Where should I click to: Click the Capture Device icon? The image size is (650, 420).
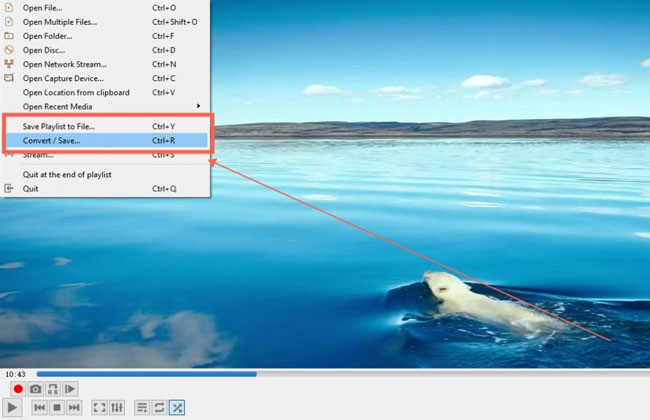tap(9, 78)
